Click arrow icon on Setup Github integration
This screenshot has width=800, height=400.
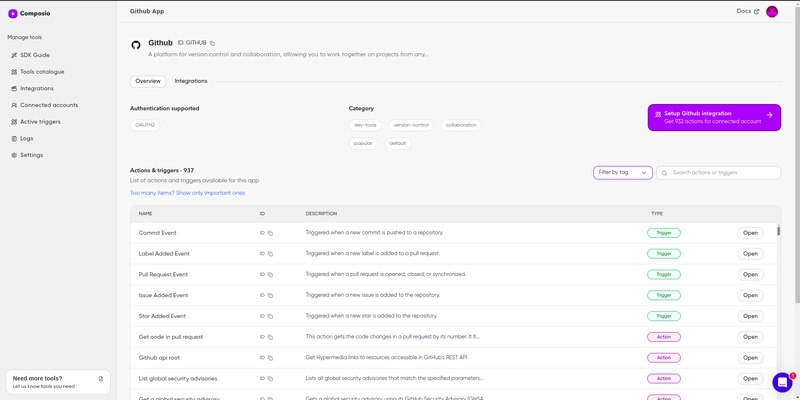(x=769, y=115)
